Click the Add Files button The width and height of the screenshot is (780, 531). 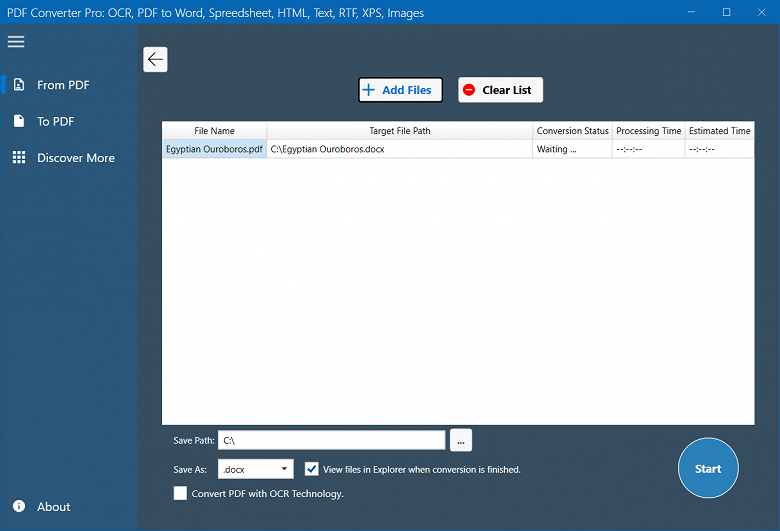coord(400,90)
